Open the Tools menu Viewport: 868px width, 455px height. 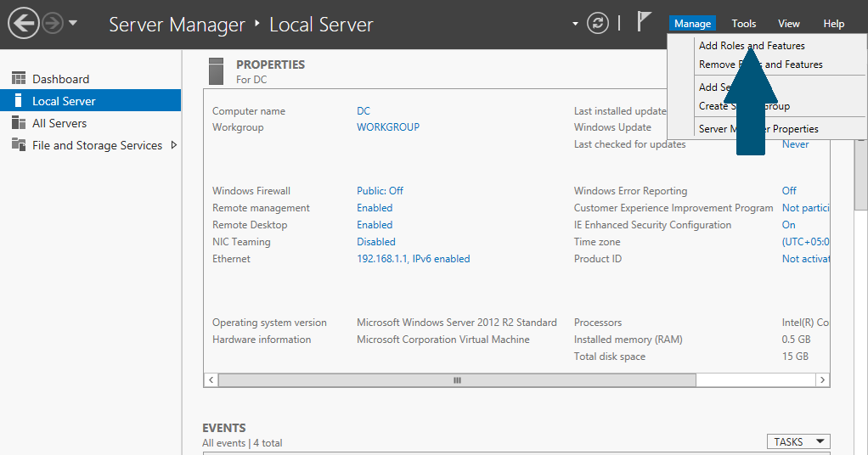click(x=744, y=24)
